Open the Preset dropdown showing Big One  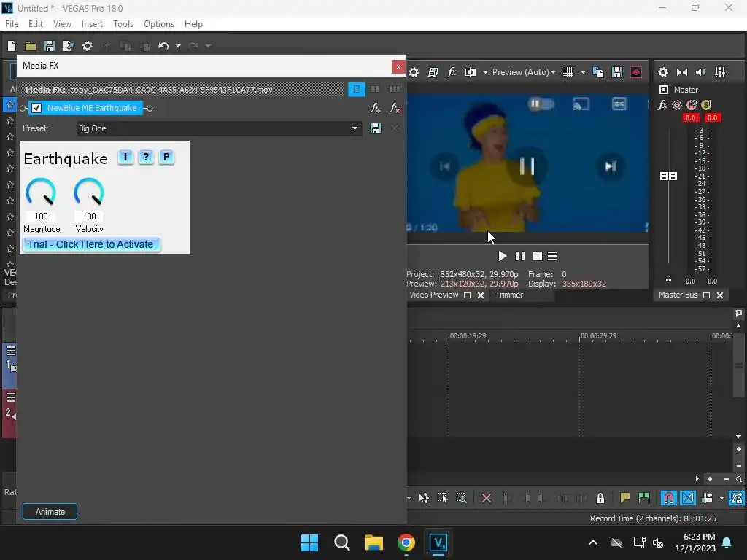pyautogui.click(x=220, y=128)
